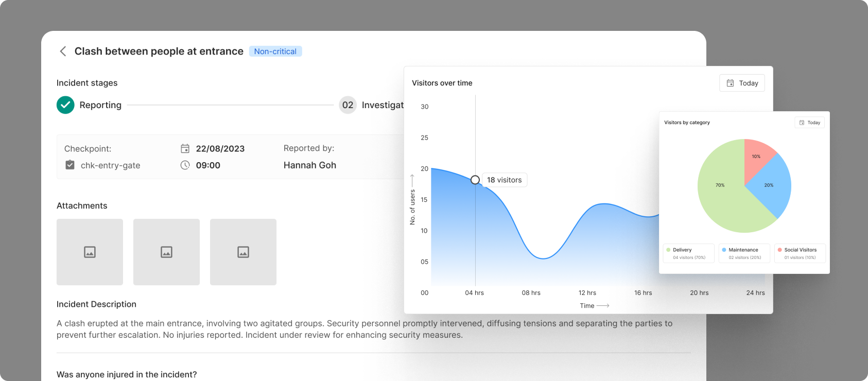The height and width of the screenshot is (381, 868).
Task: Click the 18 visitors data point marker
Action: click(475, 180)
